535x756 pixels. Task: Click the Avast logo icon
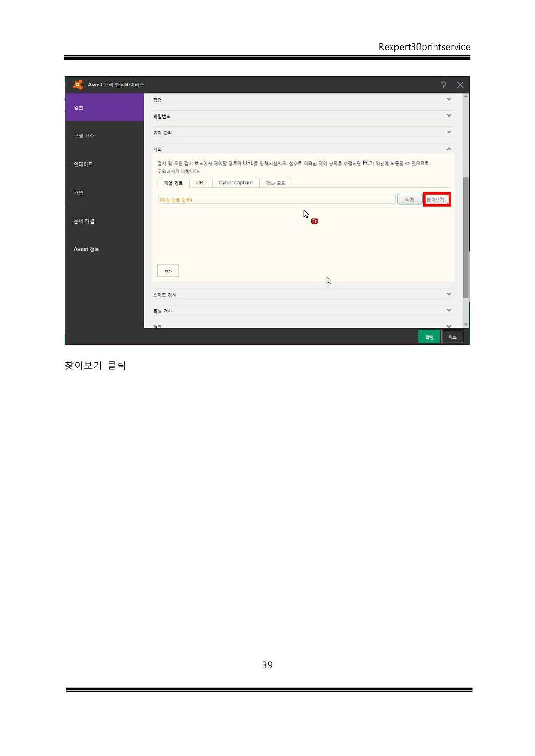click(x=78, y=85)
